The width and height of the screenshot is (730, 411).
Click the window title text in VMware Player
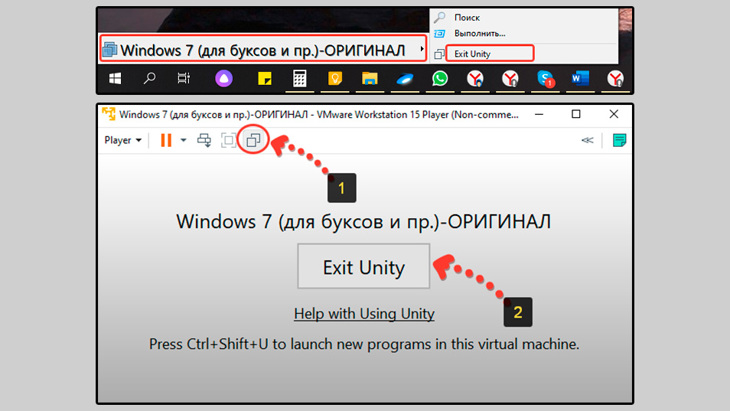click(x=318, y=115)
